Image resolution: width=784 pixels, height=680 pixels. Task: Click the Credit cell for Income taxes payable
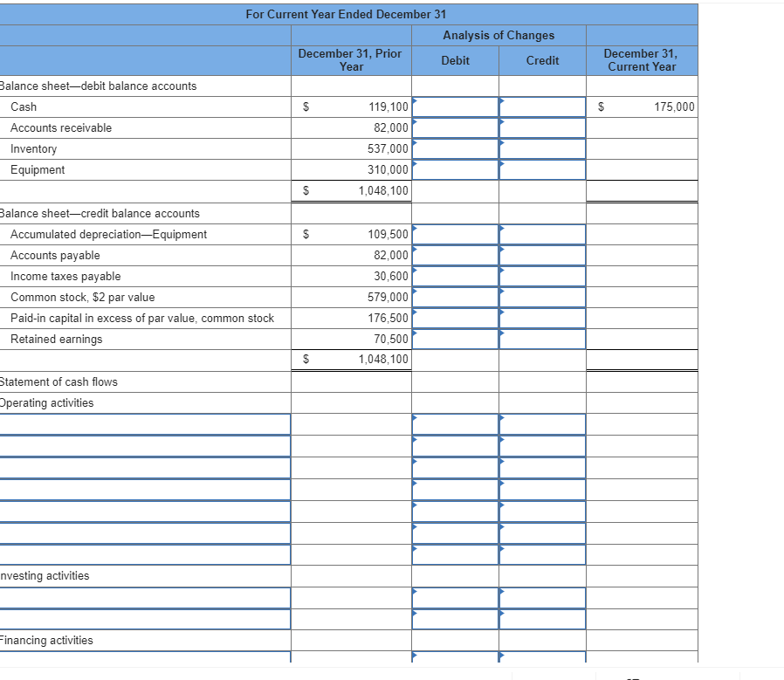[542, 276]
